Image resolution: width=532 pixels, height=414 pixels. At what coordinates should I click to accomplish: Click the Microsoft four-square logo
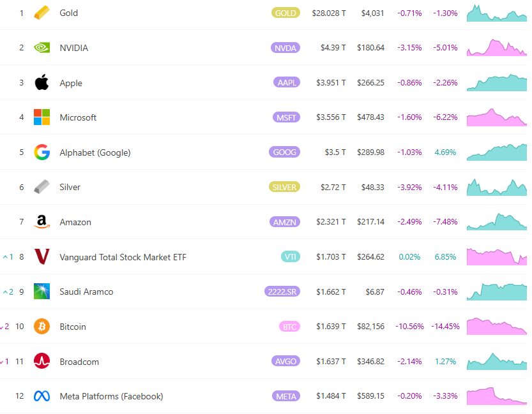(x=42, y=117)
